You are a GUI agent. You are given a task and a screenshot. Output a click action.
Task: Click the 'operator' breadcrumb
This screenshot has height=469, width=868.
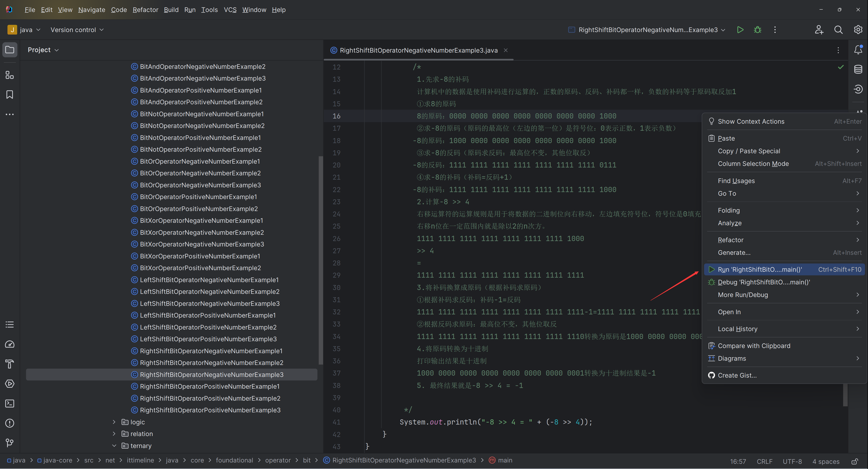click(x=278, y=460)
